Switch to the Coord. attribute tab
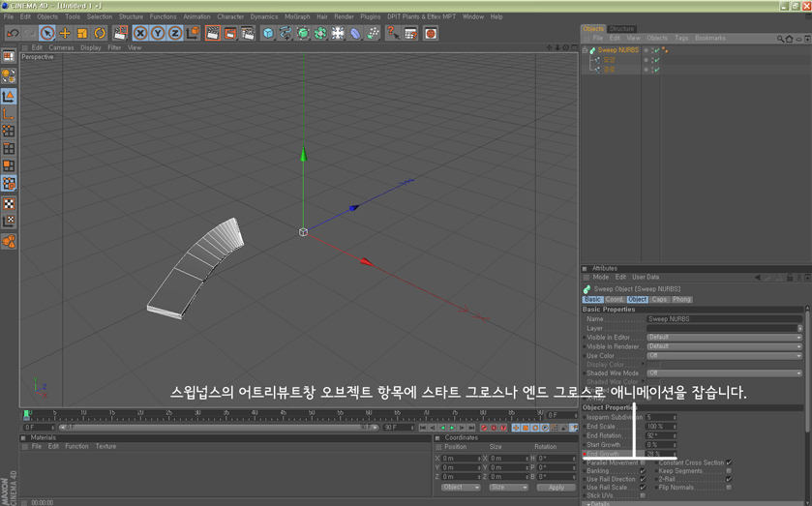The image size is (812, 506). 615,299
